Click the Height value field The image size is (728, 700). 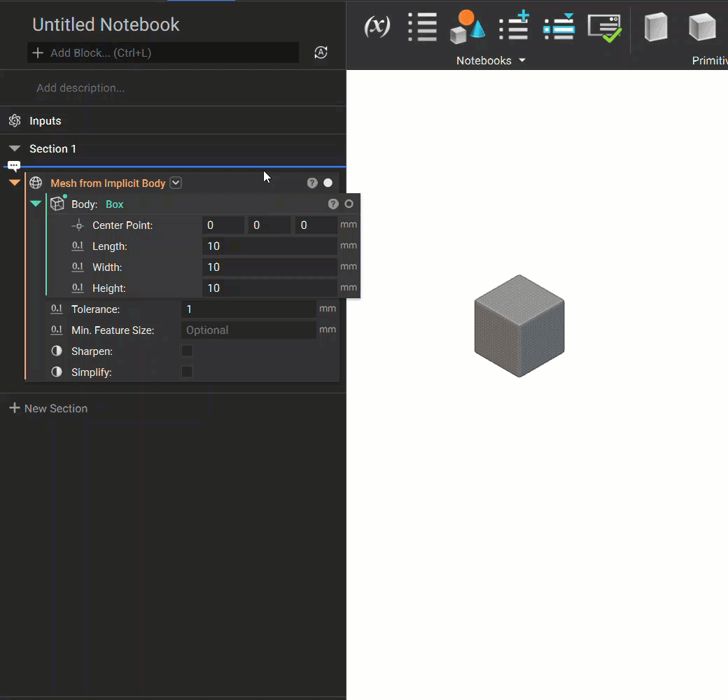pyautogui.click(x=269, y=288)
